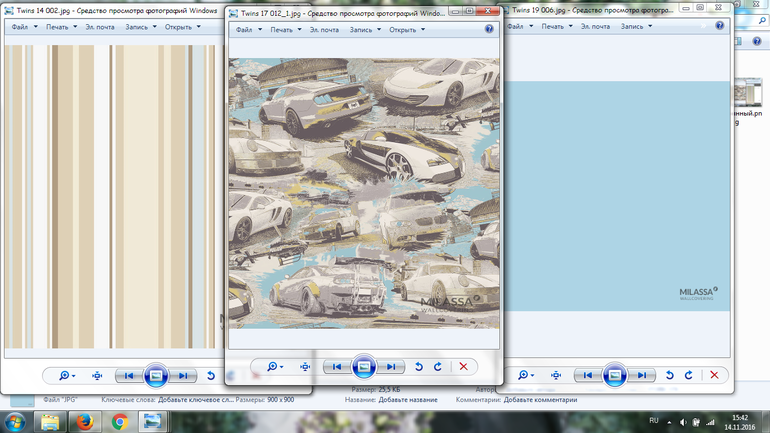Delete image in Twins 19 006 viewer
This screenshot has height=433, width=770.
[x=714, y=375]
